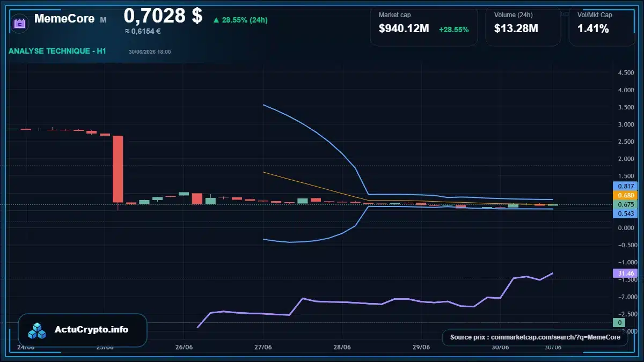Click the 27/06 date axis label
644x362 pixels.
[x=263, y=347]
